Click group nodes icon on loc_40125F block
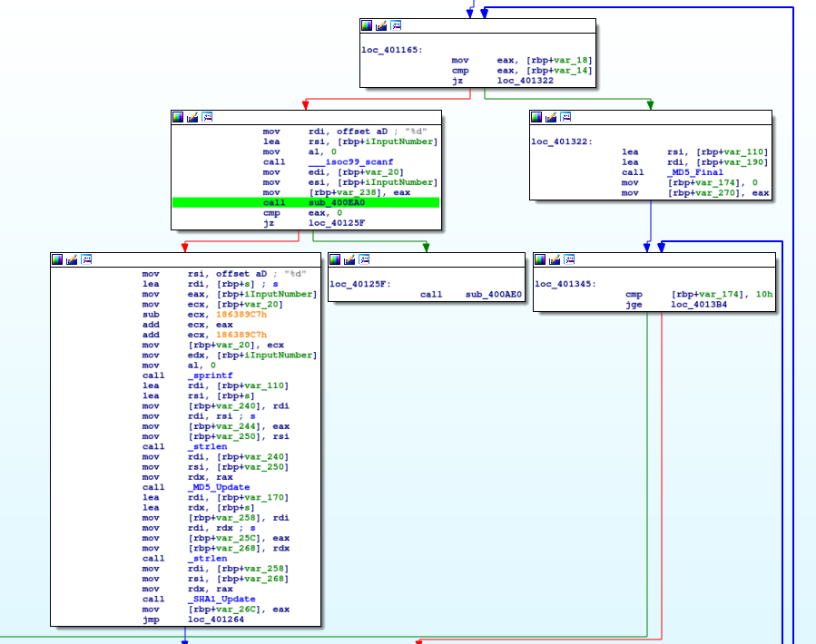The image size is (816, 644). pos(364,259)
